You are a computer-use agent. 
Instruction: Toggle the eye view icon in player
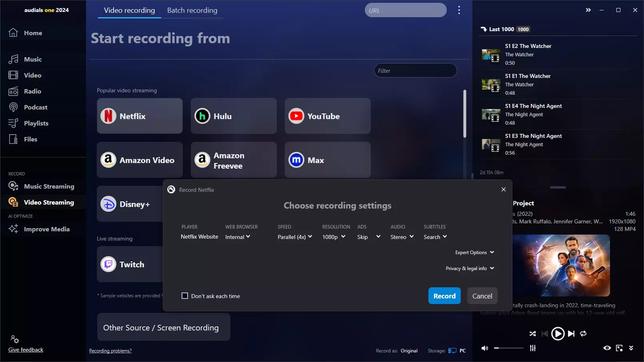pyautogui.click(x=607, y=348)
